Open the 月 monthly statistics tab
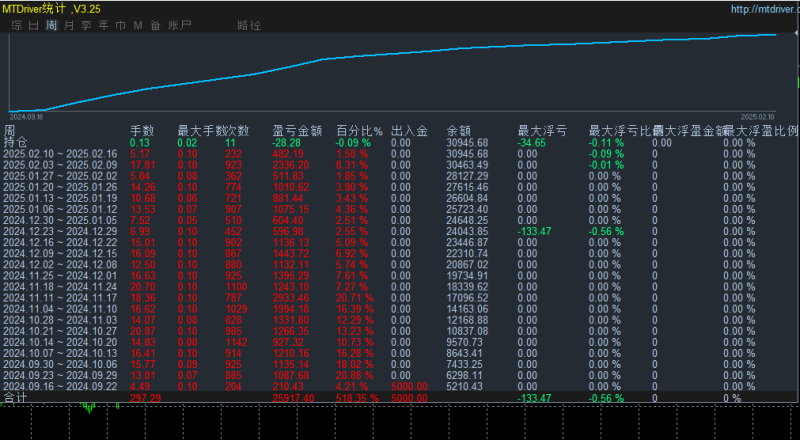The image size is (800, 440). click(x=68, y=24)
